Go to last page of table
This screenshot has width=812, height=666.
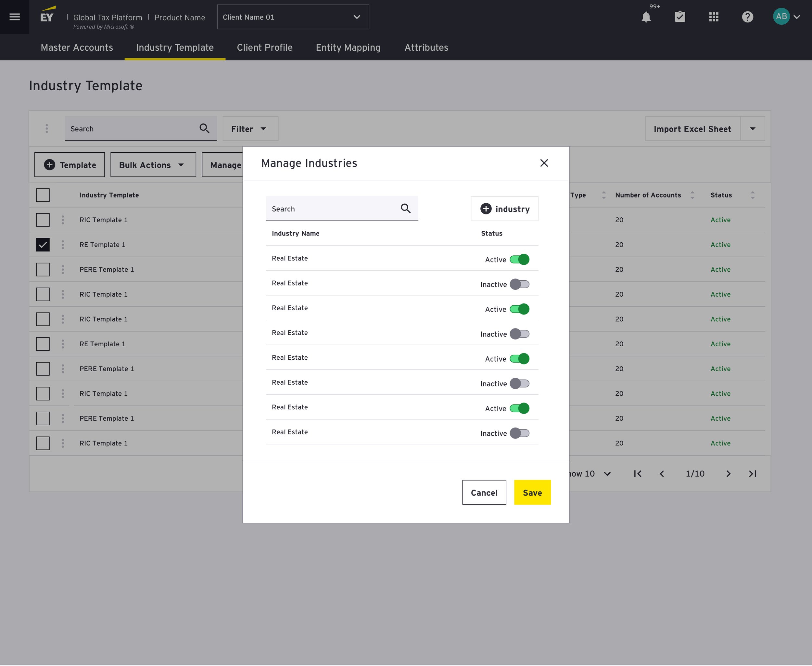(x=753, y=474)
